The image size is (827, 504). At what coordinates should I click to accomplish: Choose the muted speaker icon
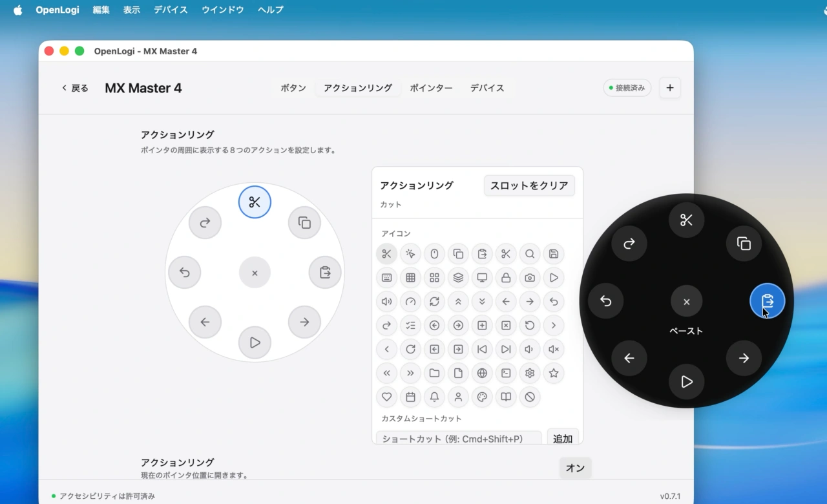point(554,350)
